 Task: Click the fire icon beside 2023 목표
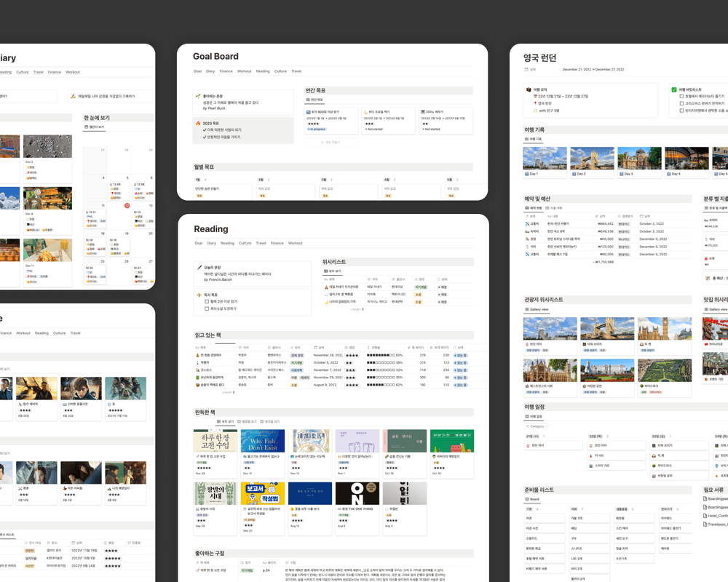click(197, 123)
